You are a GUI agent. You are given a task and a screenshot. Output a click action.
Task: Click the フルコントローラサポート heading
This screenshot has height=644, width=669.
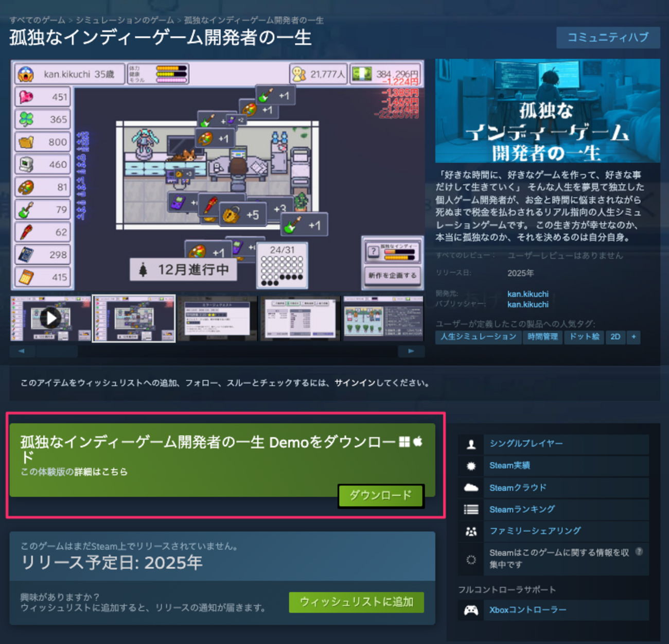pyautogui.click(x=507, y=590)
